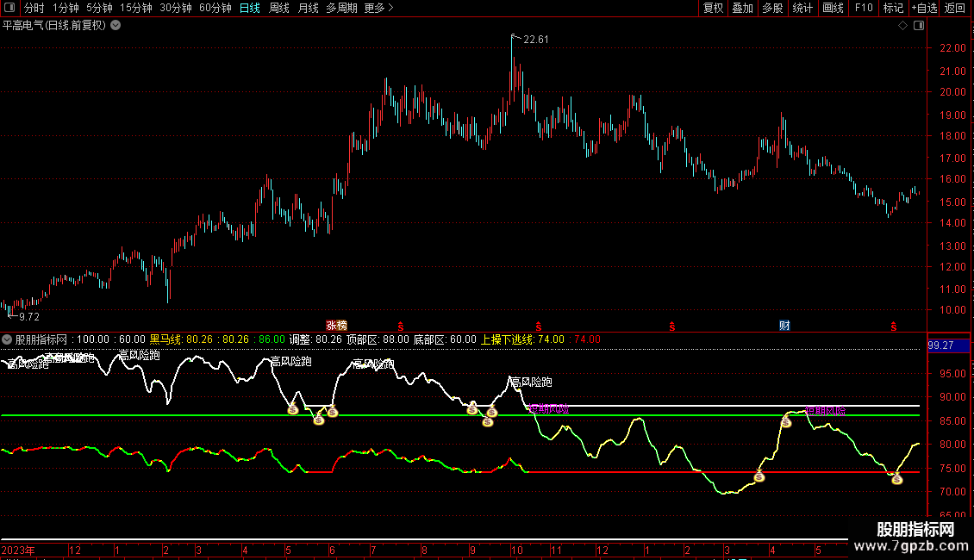
Task: Click the rightmost money bag signal icon
Action: (x=896, y=479)
